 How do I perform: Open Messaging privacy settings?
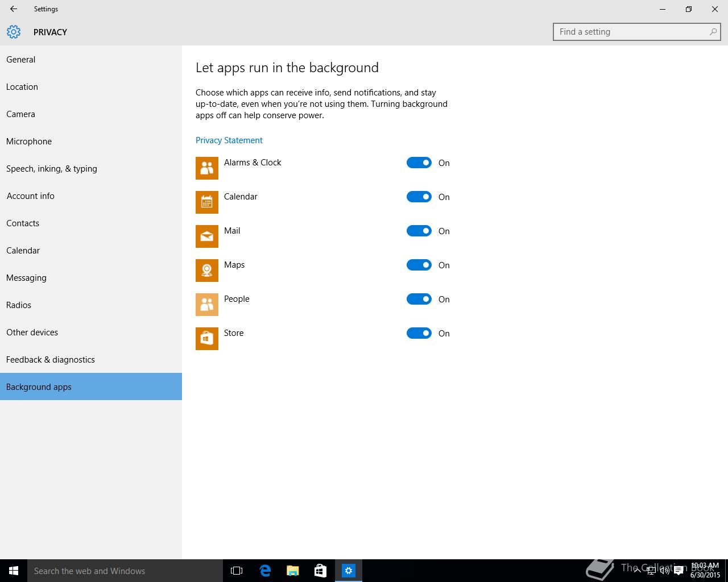[x=91, y=278]
